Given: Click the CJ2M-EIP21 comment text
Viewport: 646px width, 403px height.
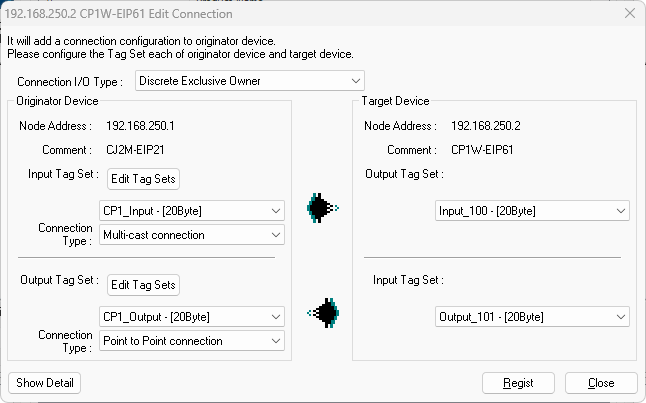Looking at the screenshot, I should [135, 150].
